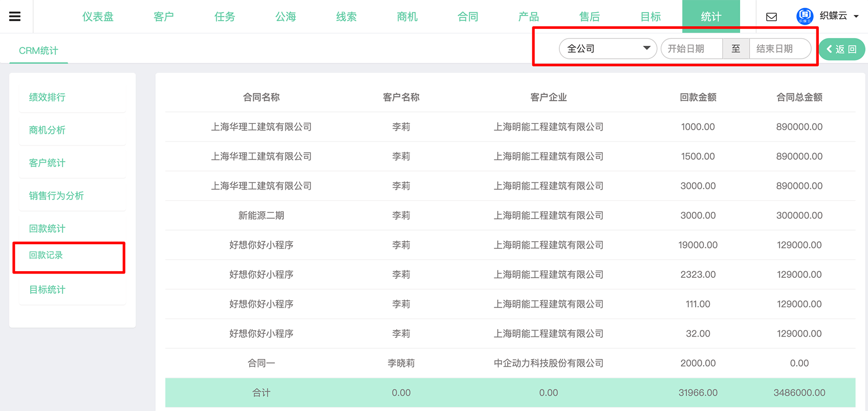Open 绩效排行 in the sidebar

point(47,97)
